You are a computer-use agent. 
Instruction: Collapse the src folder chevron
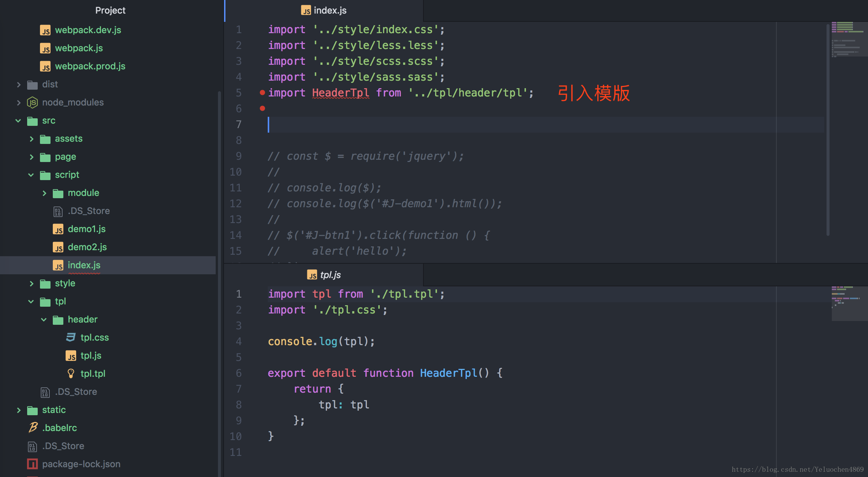[x=18, y=121]
